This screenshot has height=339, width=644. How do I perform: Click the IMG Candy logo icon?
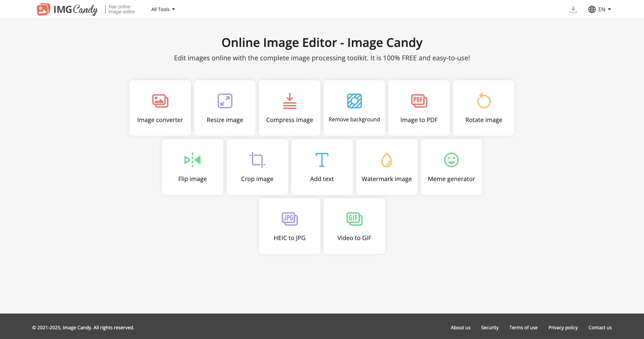pyautogui.click(x=44, y=9)
